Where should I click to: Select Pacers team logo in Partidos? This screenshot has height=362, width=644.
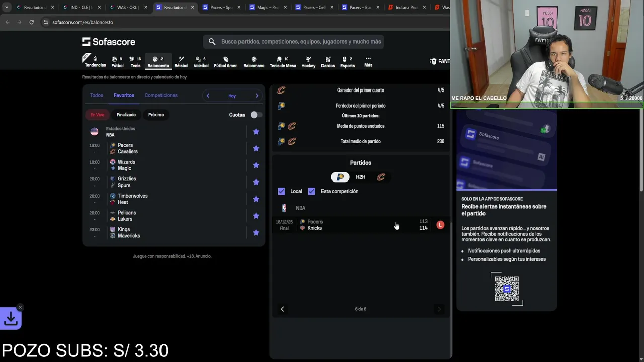[340, 177]
